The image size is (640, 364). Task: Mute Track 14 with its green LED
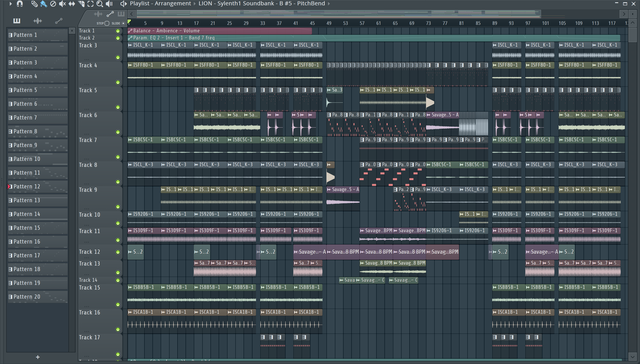(118, 280)
